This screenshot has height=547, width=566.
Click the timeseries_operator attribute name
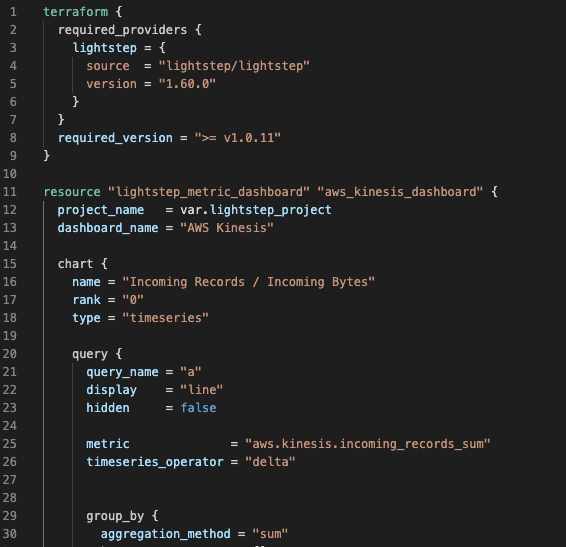[155, 462]
